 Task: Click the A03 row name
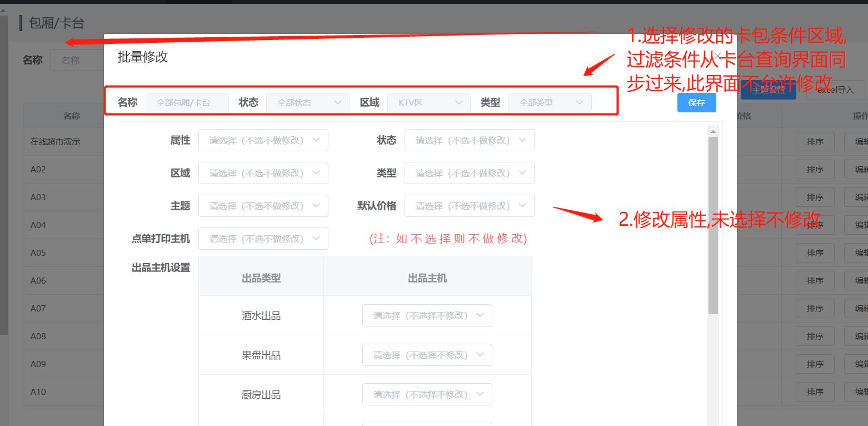[x=38, y=197]
